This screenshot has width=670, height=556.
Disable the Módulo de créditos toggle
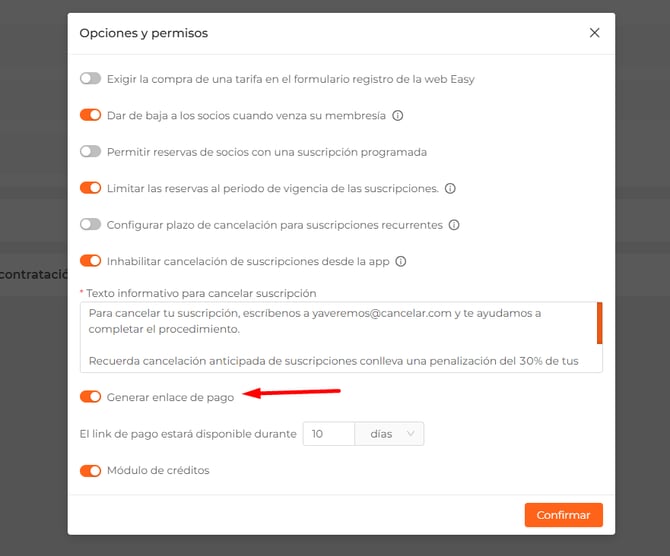pos(91,470)
